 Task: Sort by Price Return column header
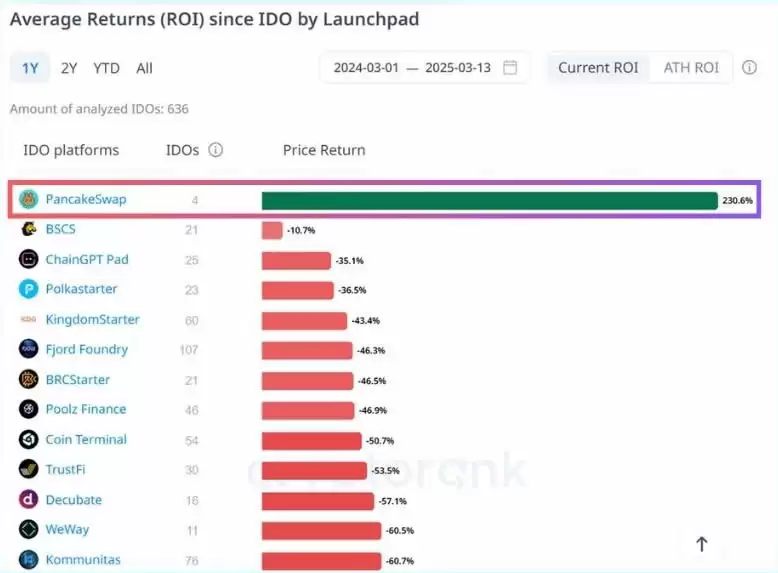click(324, 150)
